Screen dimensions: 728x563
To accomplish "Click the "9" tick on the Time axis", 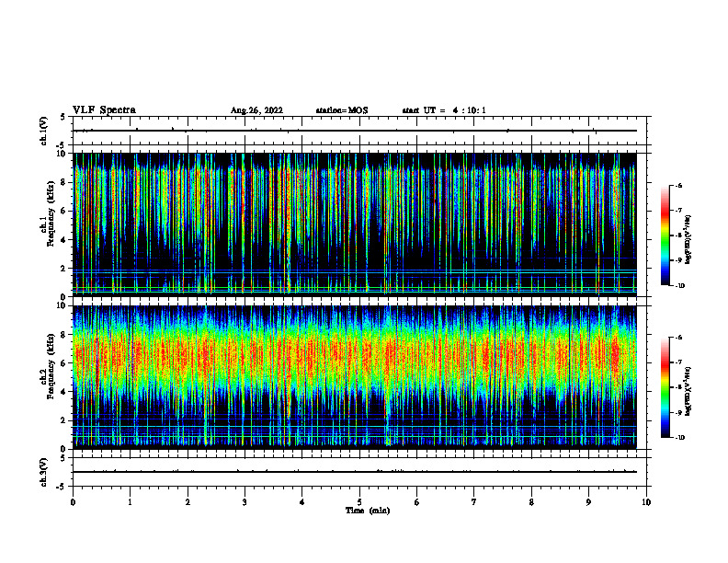I will pyautogui.click(x=588, y=502).
